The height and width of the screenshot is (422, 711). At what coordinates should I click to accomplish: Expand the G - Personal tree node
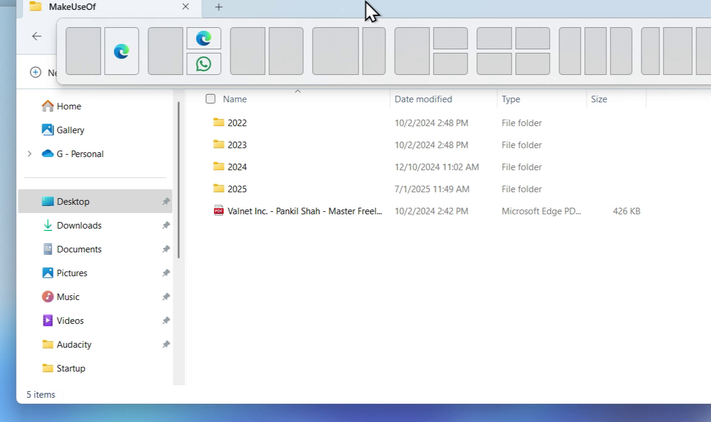(x=29, y=154)
